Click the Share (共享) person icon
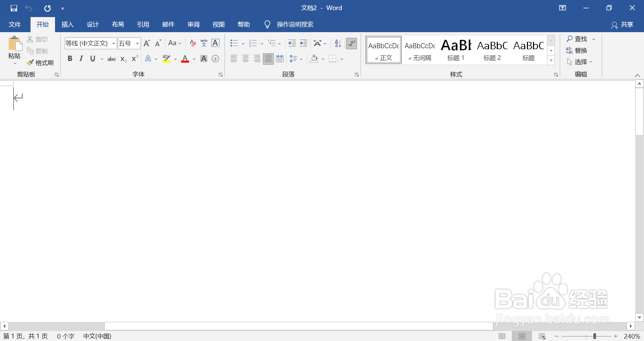The width and height of the screenshot is (644, 341). [614, 25]
